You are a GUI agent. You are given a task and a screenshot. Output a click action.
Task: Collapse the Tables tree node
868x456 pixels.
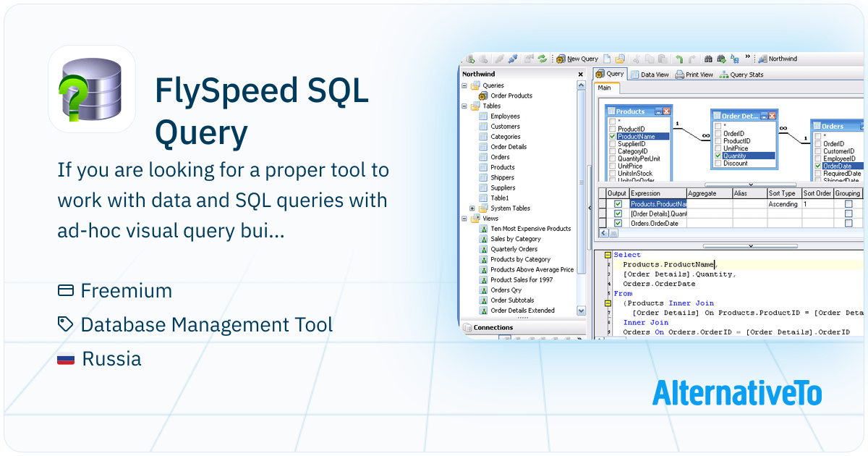[464, 106]
